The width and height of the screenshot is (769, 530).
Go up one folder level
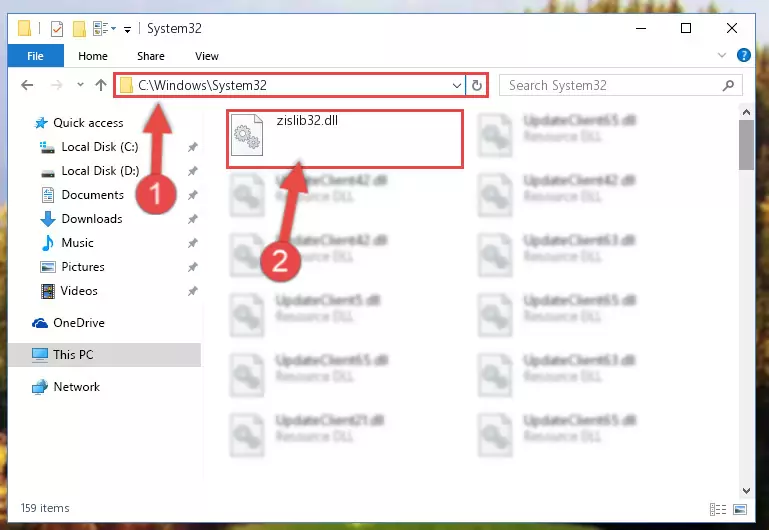point(101,85)
